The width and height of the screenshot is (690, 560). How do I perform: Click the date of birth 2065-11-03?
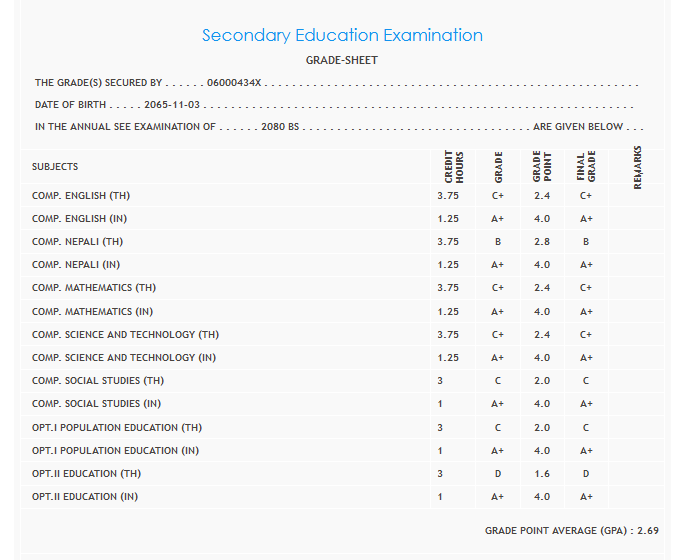173,105
